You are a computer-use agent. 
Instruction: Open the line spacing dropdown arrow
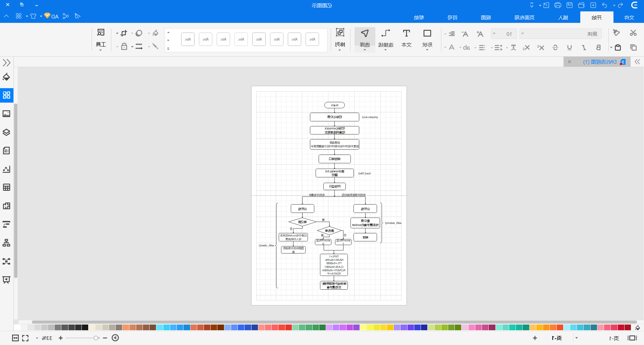coord(492,48)
